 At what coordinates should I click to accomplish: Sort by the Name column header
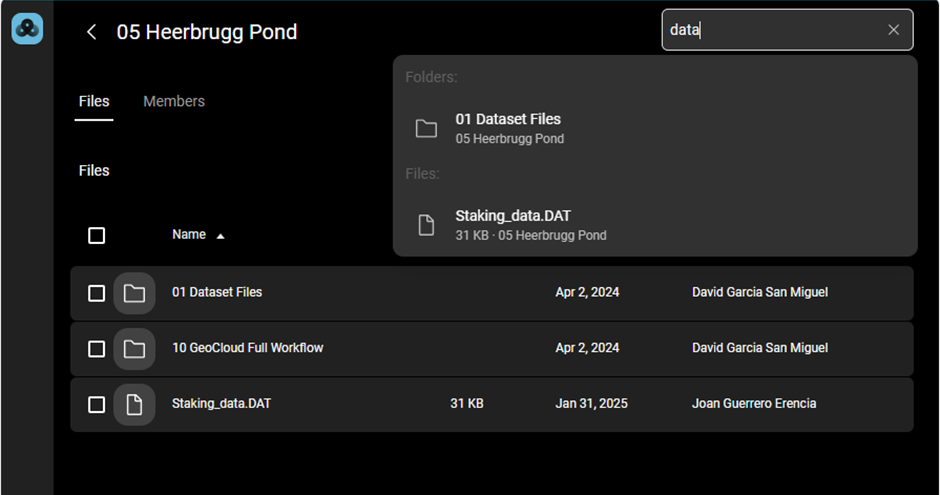coord(189,235)
